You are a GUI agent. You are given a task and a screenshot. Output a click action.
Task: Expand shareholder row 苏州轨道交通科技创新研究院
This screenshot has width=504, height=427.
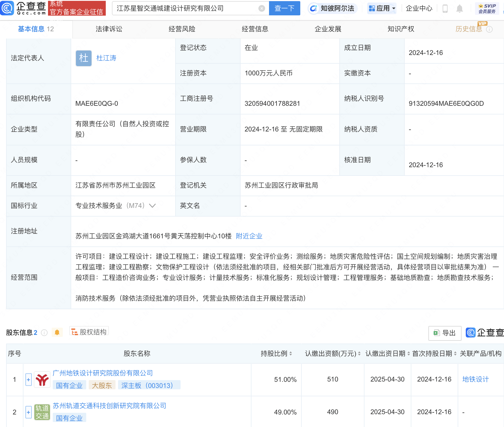(28, 412)
